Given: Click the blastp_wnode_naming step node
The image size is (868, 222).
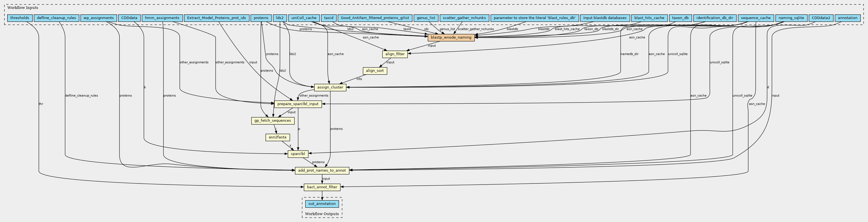Looking at the screenshot, I should (x=451, y=37).
